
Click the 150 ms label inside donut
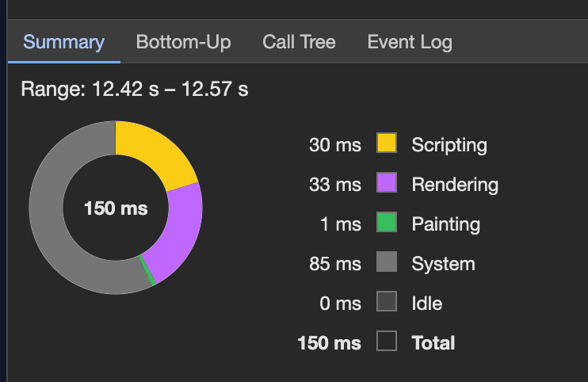pyautogui.click(x=116, y=208)
